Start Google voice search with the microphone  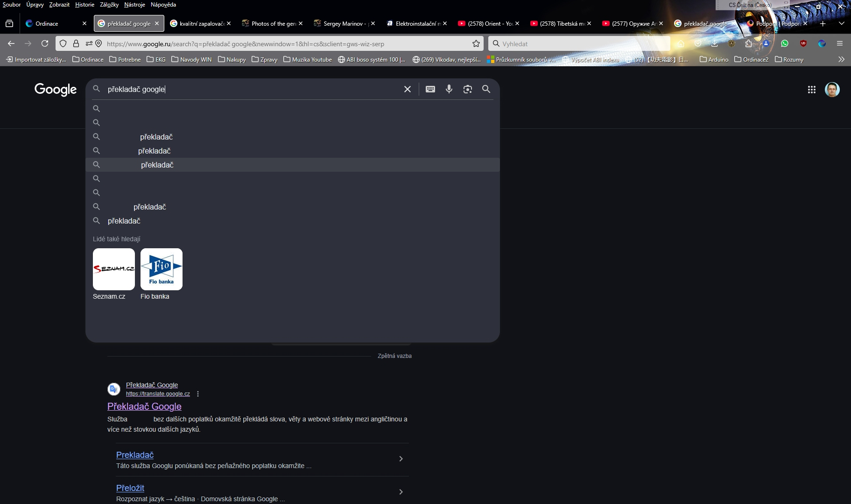[449, 89]
